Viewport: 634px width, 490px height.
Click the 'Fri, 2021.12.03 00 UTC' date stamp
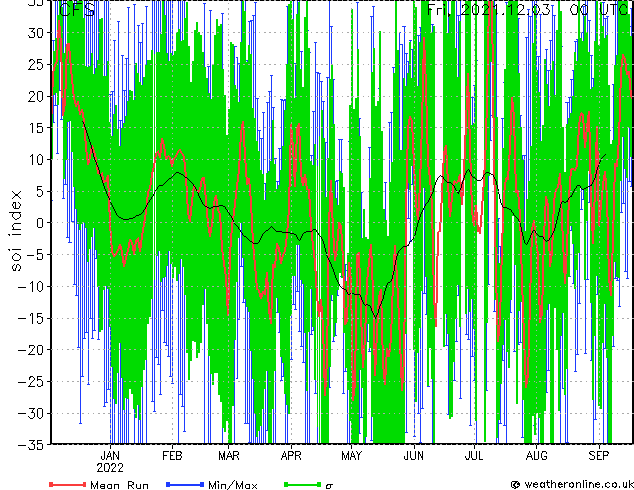pos(529,9)
